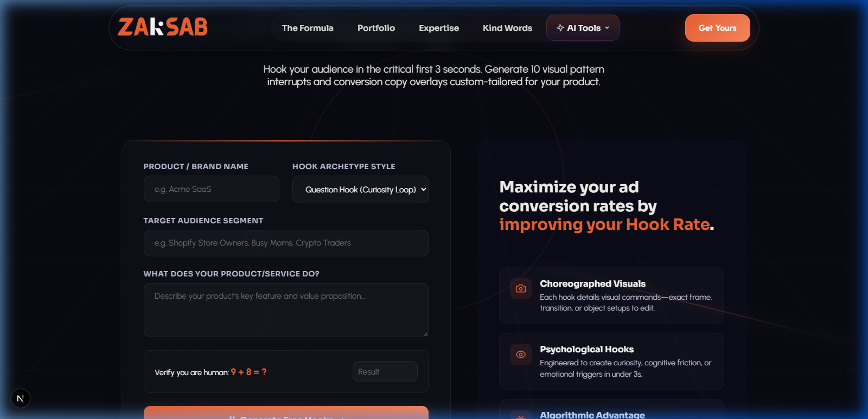Screen dimensions: 868x419
Task: Click the Hook Archetype Style label
Action: pyautogui.click(x=344, y=166)
